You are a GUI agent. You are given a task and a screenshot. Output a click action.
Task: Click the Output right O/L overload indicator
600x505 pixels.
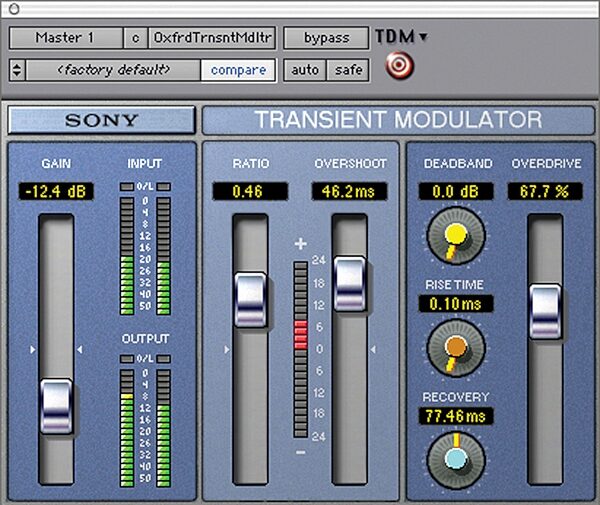click(x=163, y=359)
